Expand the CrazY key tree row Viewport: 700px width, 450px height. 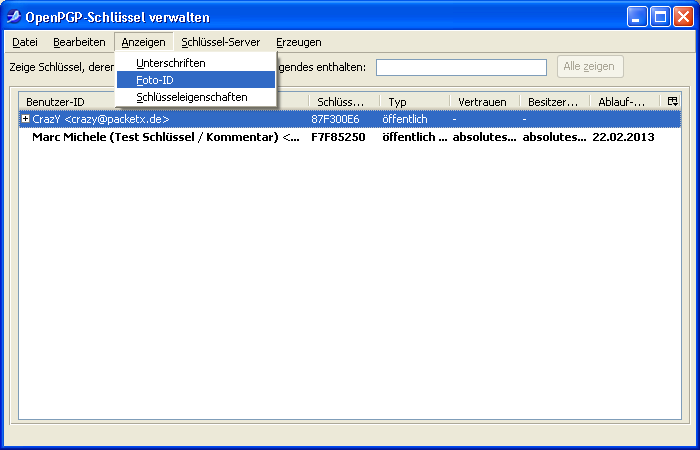coord(26,119)
